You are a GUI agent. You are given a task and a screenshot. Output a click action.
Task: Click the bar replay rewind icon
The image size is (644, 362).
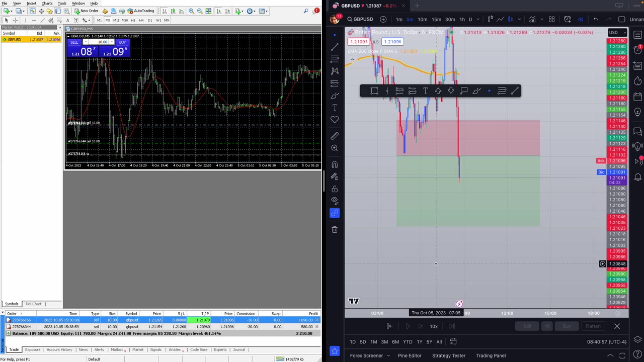click(x=581, y=19)
